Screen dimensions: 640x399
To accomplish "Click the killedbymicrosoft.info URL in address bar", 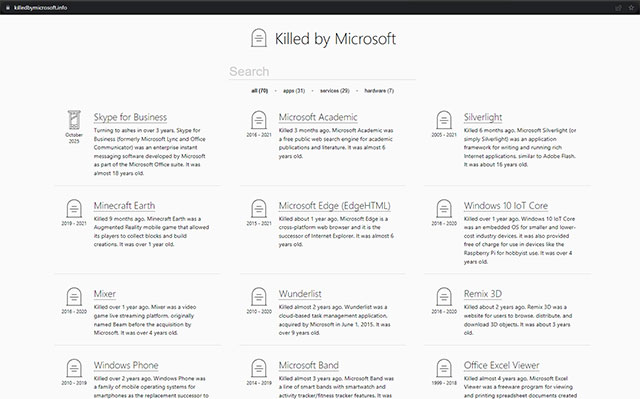I will coord(40,7).
